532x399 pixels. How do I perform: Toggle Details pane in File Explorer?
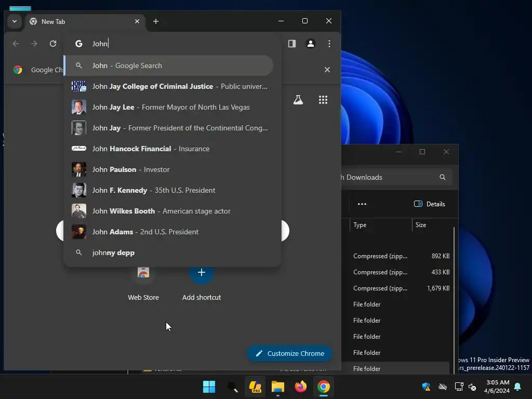coord(430,204)
